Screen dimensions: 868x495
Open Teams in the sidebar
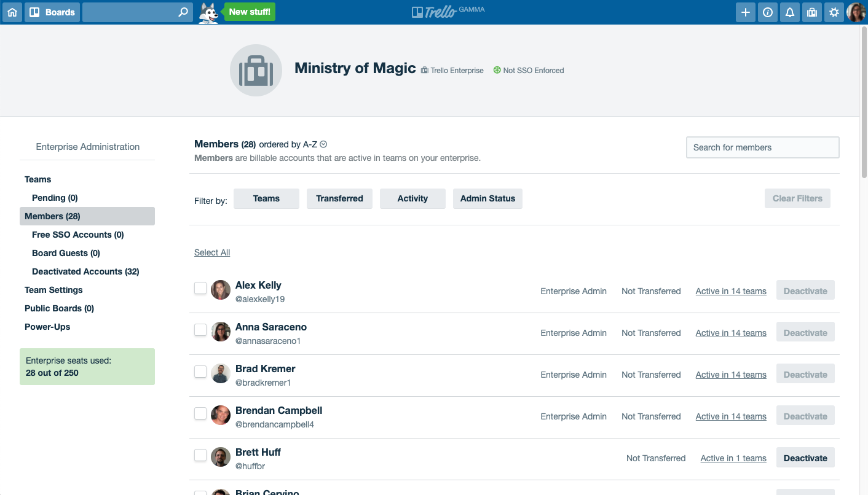pos(38,179)
